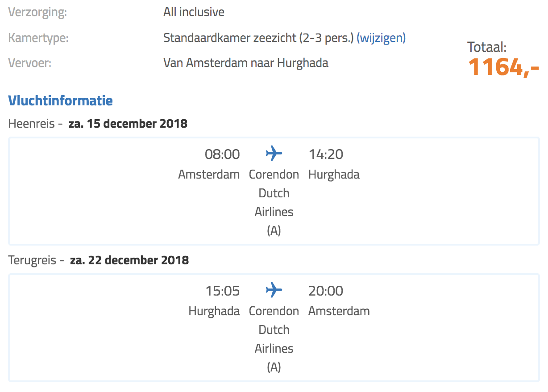Viewport: 548px width, 392px height.
Task: Open the wijzigen link for Kamertype
Action: tap(381, 38)
